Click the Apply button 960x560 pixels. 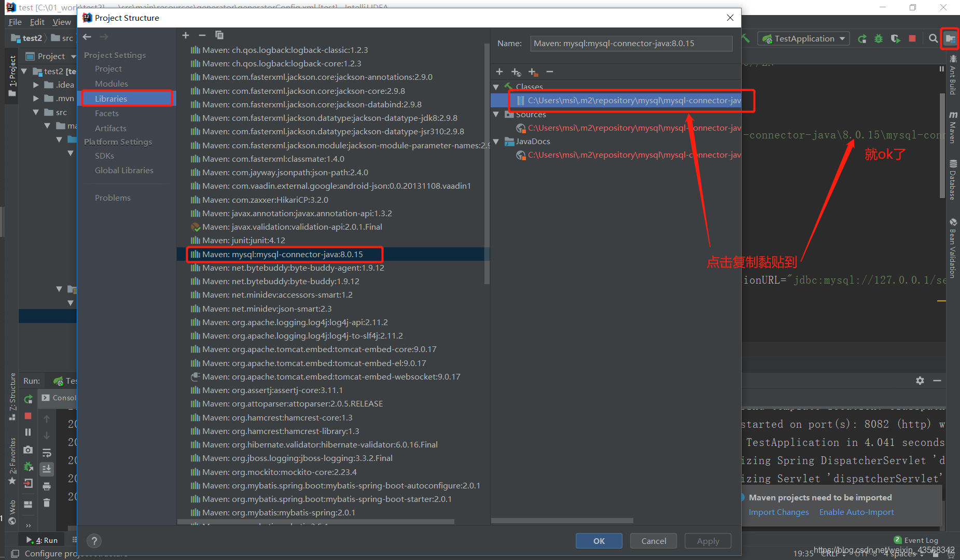point(708,541)
